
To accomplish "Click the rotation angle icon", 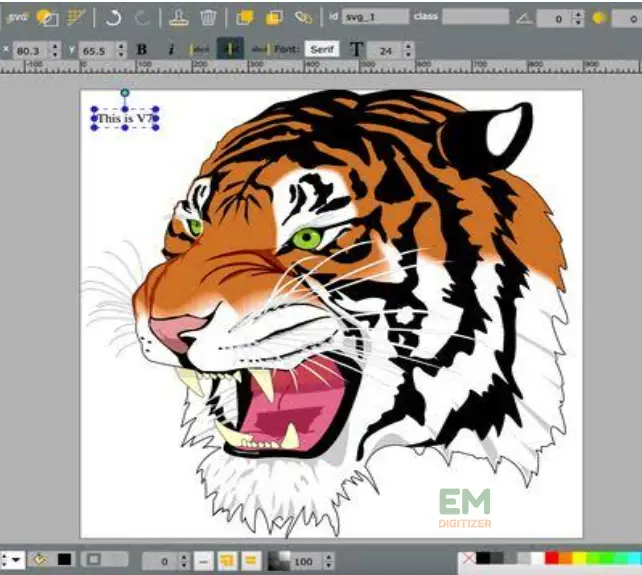I will click(x=524, y=18).
